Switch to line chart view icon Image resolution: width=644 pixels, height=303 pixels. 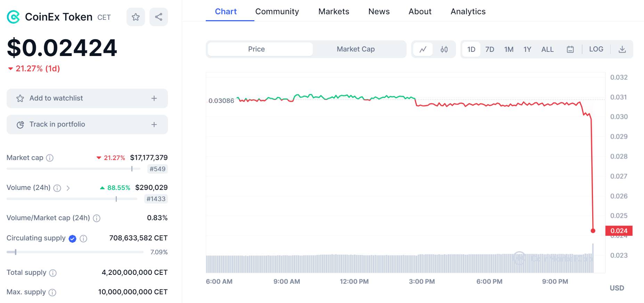(423, 49)
